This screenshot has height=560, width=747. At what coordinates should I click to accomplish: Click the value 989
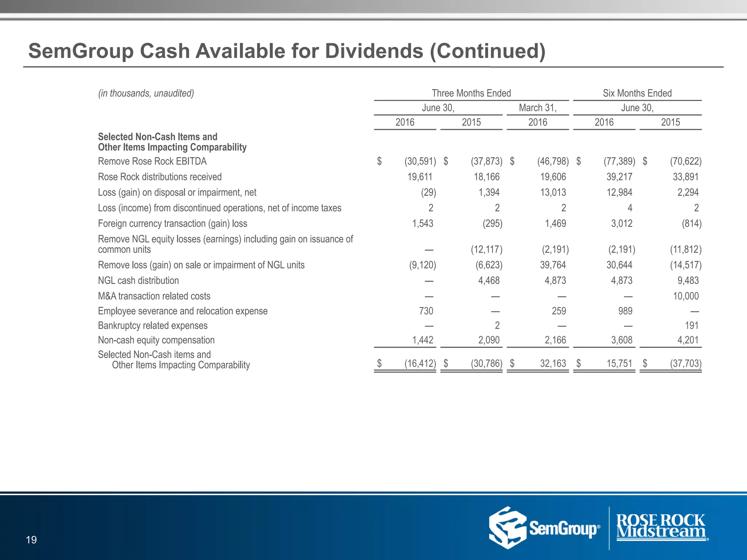625,311
